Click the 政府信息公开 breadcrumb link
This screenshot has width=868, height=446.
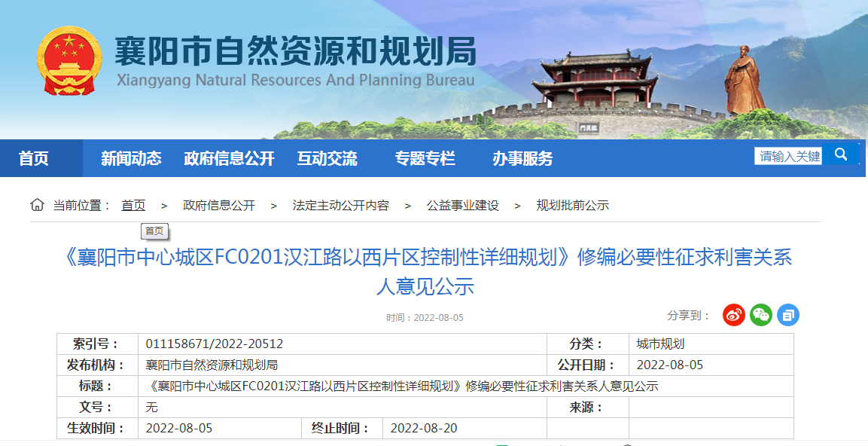coord(219,206)
